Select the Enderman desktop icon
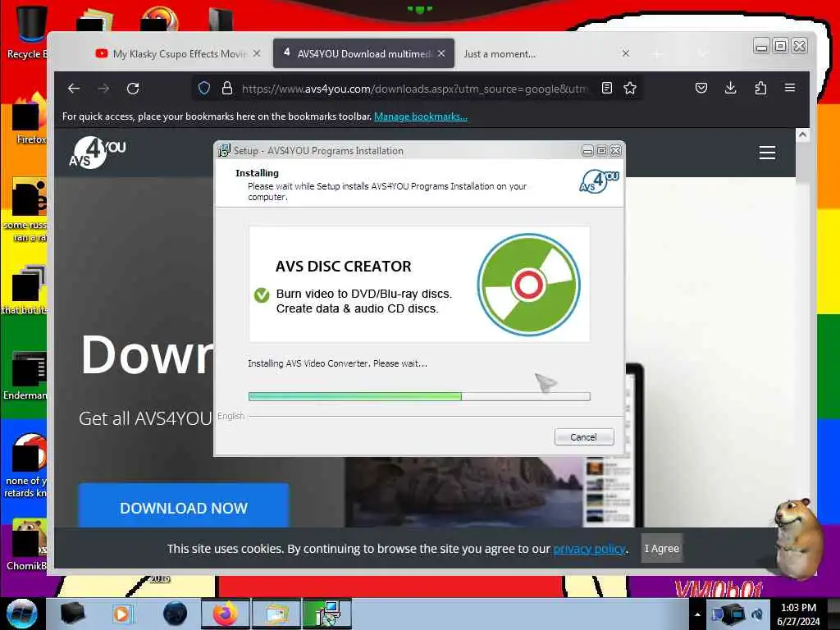Screen dimensions: 840x630 (x=28, y=375)
